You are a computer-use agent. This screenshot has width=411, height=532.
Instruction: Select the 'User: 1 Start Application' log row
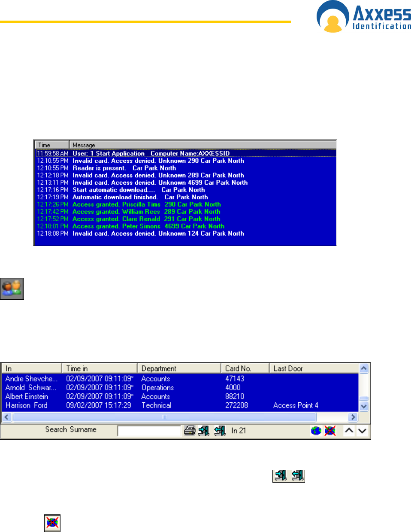(x=185, y=153)
